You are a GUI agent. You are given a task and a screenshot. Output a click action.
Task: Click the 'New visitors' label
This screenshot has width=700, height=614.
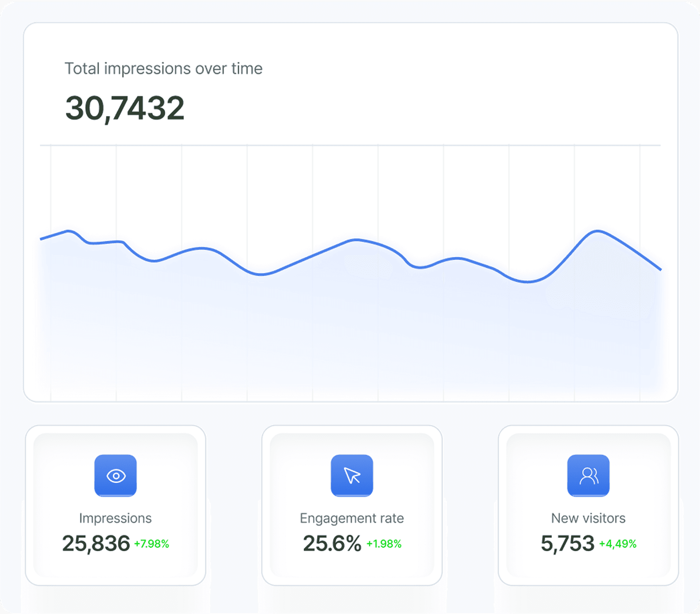pos(588,518)
